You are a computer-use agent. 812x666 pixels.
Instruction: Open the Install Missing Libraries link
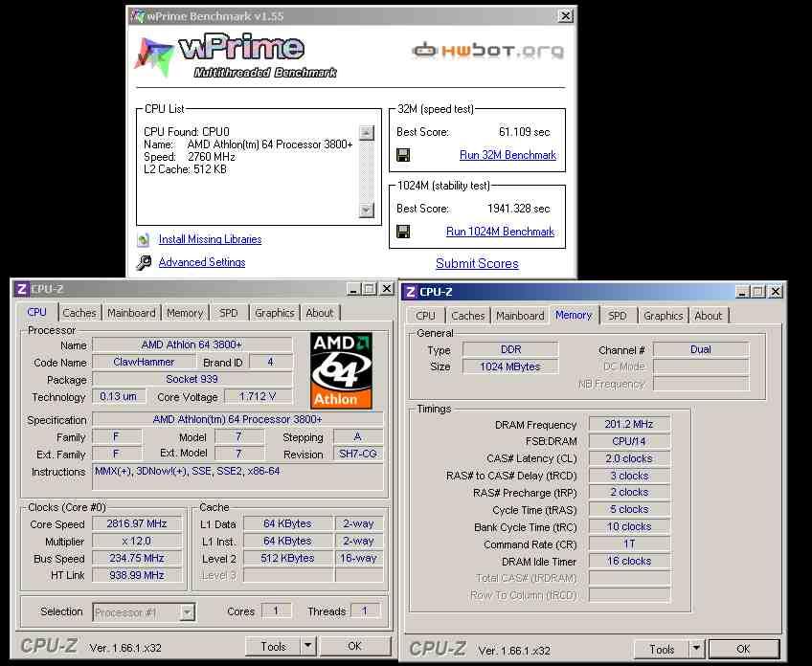click(x=210, y=239)
